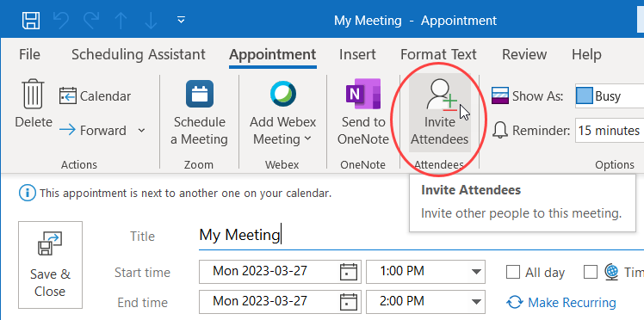Screen dimensions: 644x320
Task: Toggle the Time zones checkbox
Action: coord(591,272)
